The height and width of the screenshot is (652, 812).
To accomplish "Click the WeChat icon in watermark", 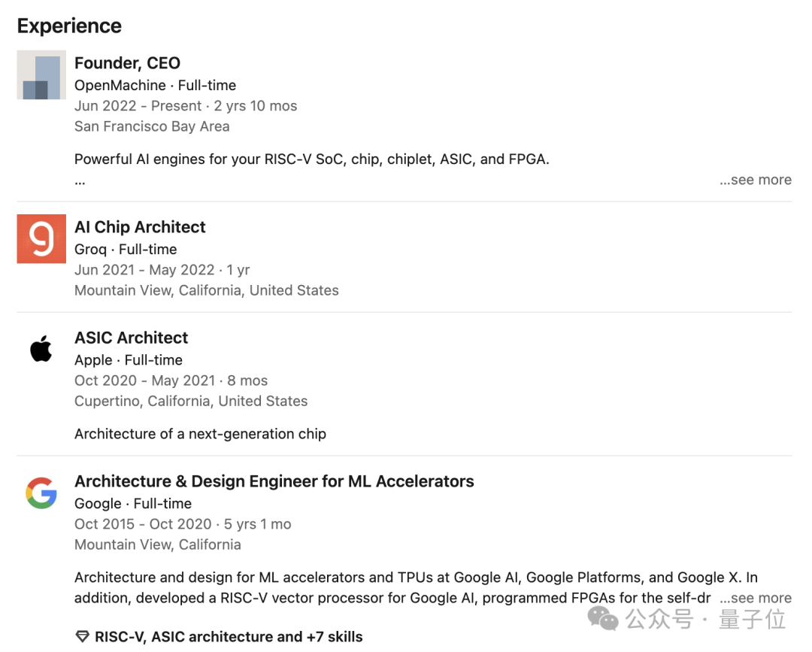I will point(603,619).
